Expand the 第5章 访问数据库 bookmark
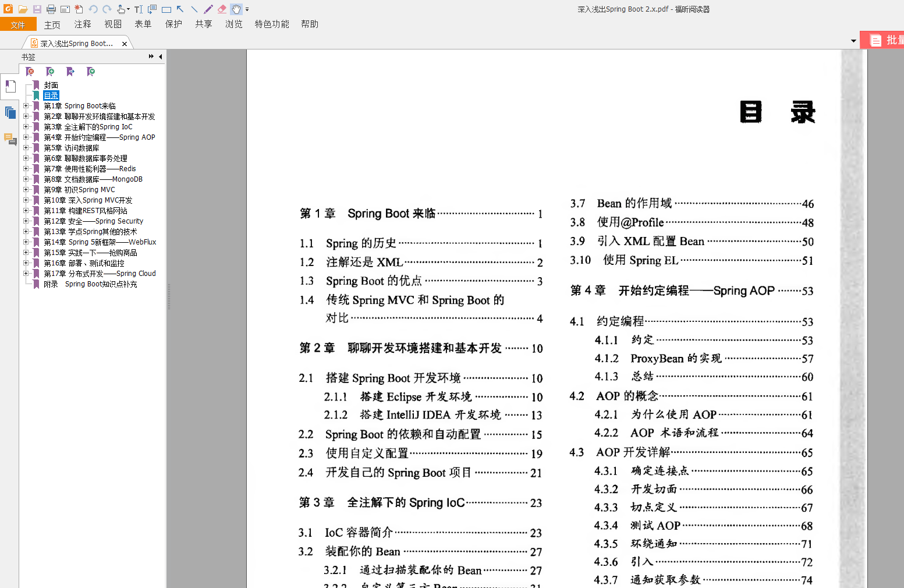 pyautogui.click(x=26, y=148)
